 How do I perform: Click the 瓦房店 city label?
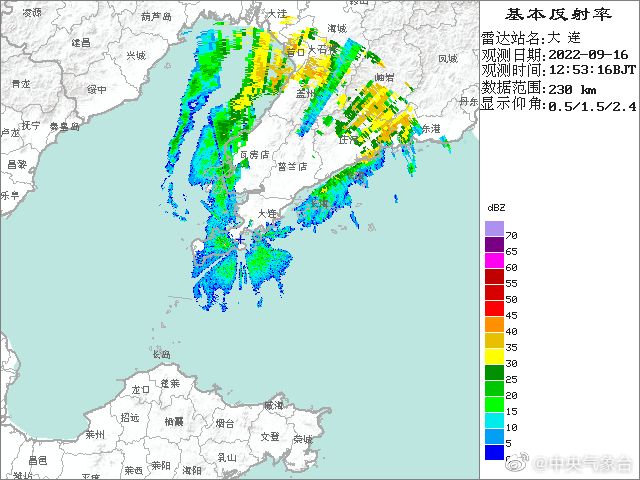tap(254, 155)
